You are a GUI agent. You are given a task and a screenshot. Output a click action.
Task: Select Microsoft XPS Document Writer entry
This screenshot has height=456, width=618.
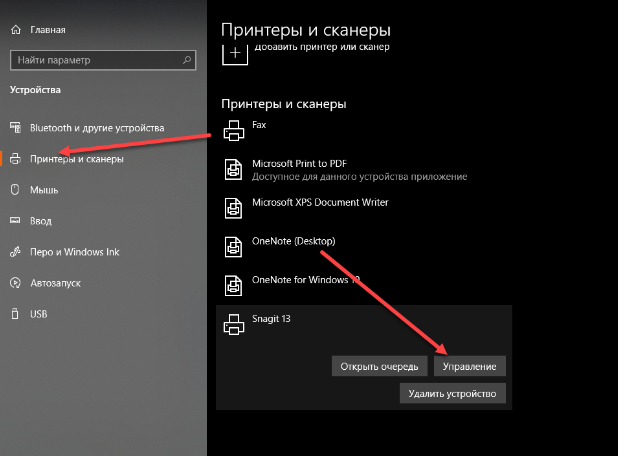[320, 203]
